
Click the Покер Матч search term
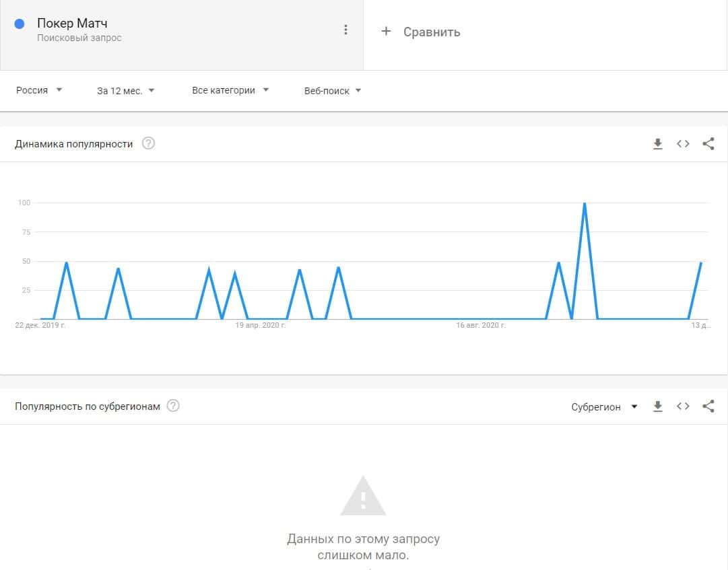point(72,23)
